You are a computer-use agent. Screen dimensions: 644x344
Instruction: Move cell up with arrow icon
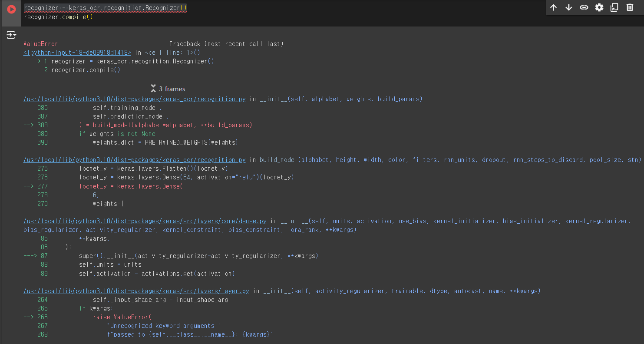pos(553,7)
